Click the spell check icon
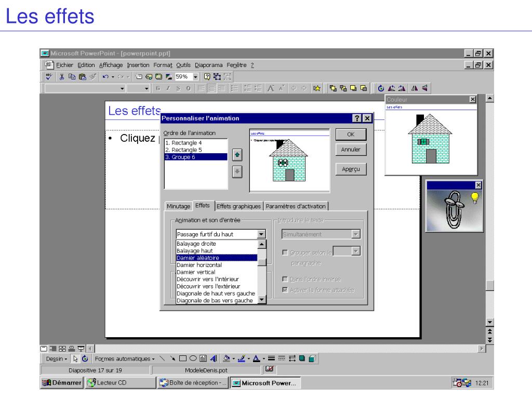This screenshot has width=532, height=399. (49, 77)
